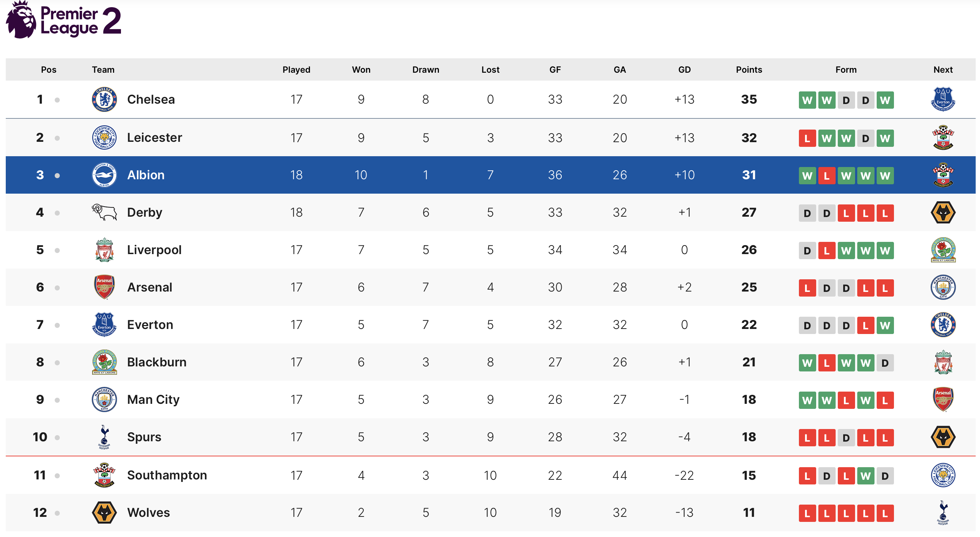Click Spurs crest as Wolves' next opponent
This screenshot has height=537, width=980.
[x=943, y=513]
